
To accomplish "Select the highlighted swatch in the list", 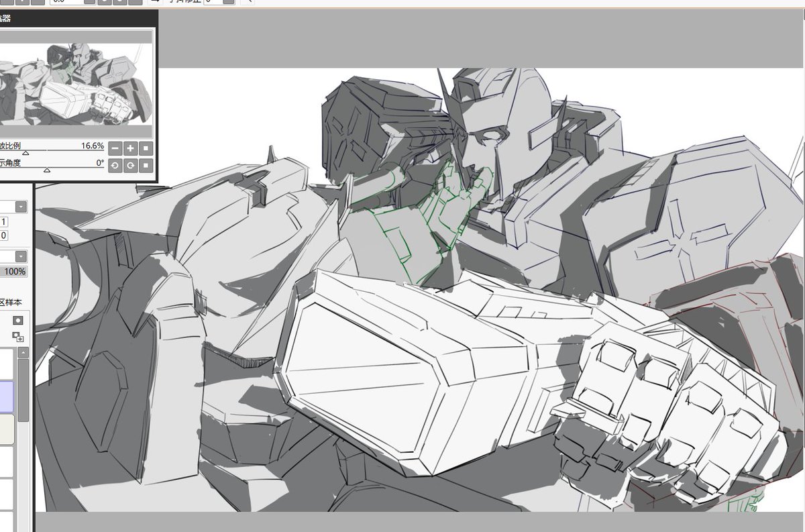I will [5, 394].
